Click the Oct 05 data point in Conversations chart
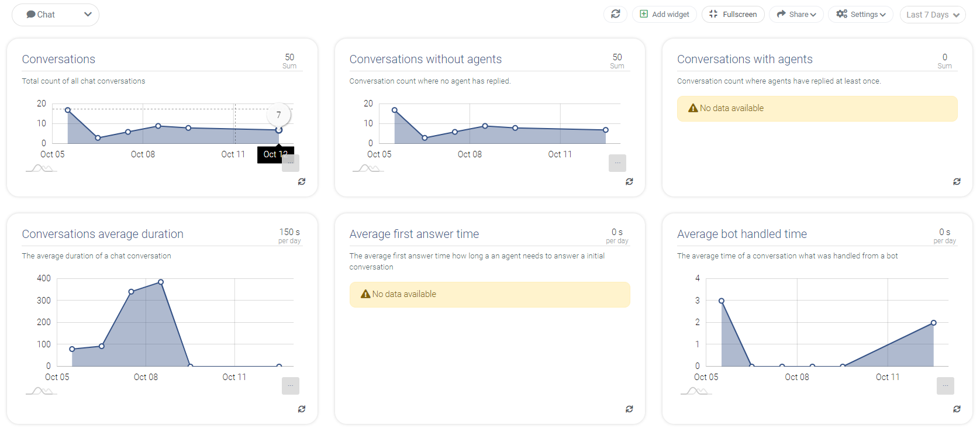 pos(68,110)
